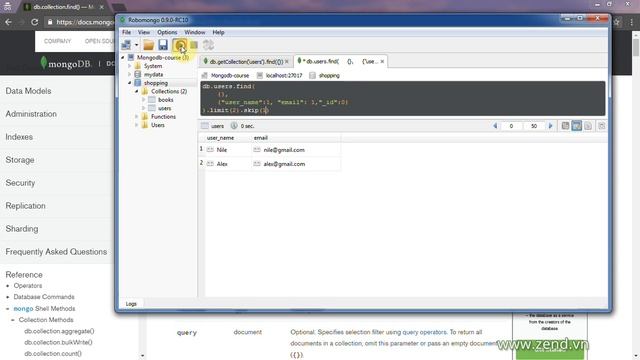The width and height of the screenshot is (640, 360).
Task: Select the nile@gmail.com cell
Action: pos(296,150)
